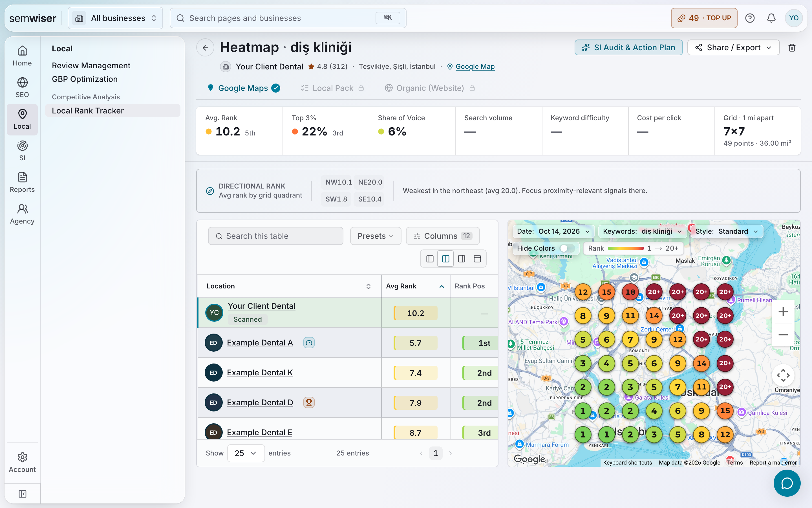This screenshot has height=508, width=812.
Task: Open the Keywords dropdown on map
Action: (643, 231)
